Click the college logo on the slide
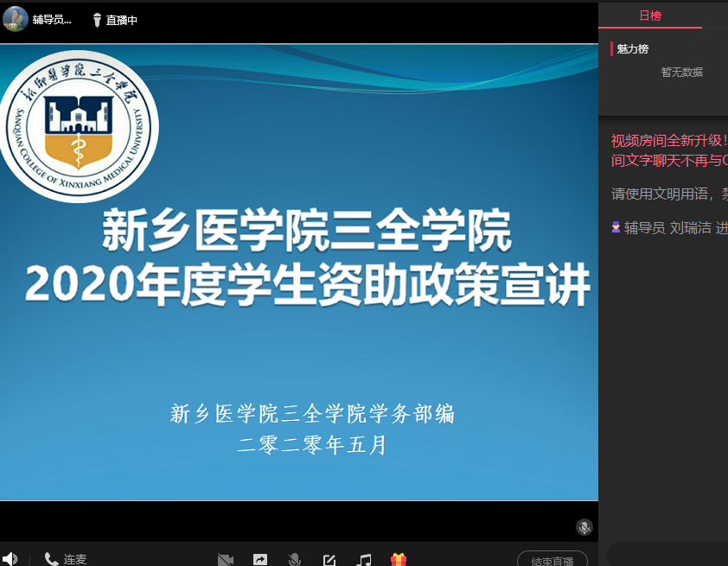The image size is (728, 566). point(79,124)
